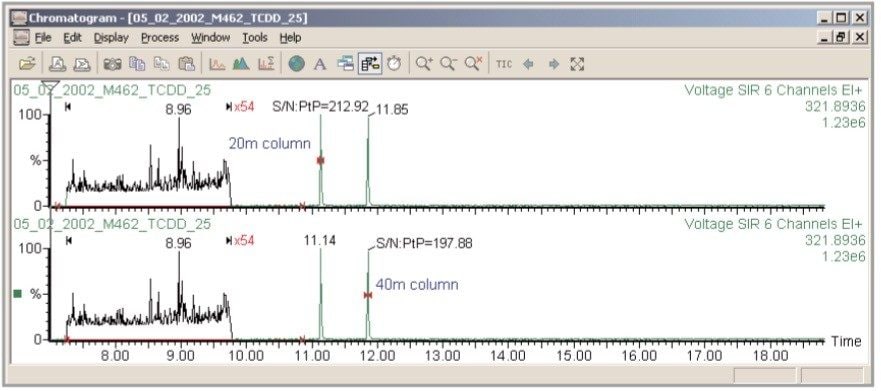Screen dimensions: 881x391
Task: Click the right arrow next icon
Action: point(553,64)
